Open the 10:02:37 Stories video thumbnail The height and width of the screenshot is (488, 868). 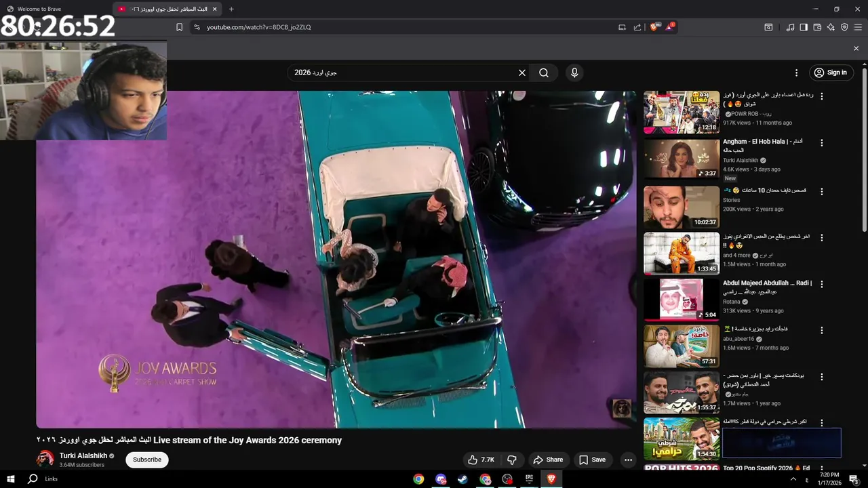(x=682, y=207)
